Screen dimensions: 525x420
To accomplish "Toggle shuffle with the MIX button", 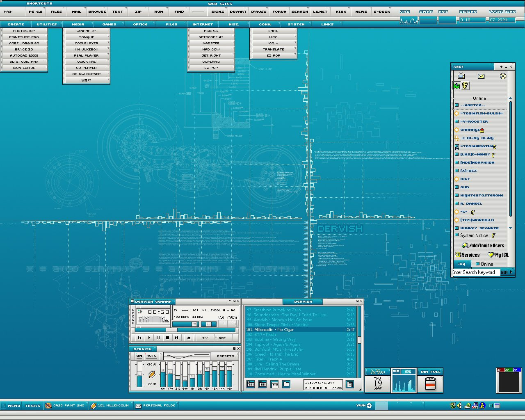I will tap(205, 338).
